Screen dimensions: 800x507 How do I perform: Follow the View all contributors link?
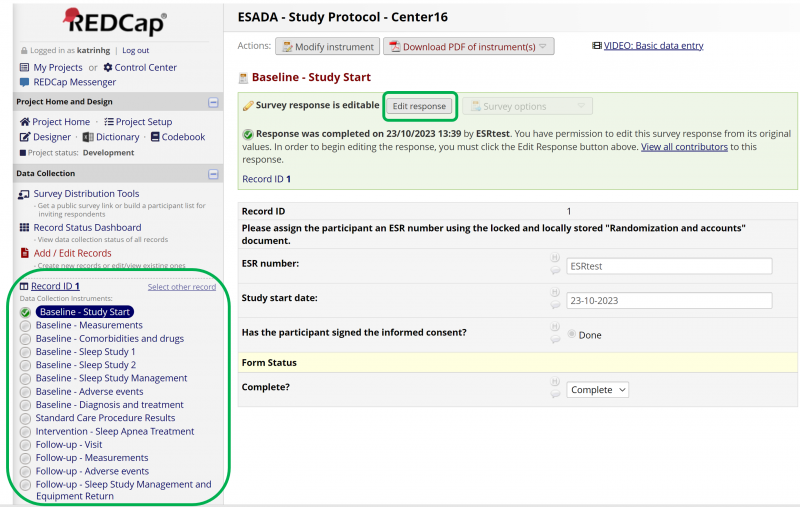point(684,147)
